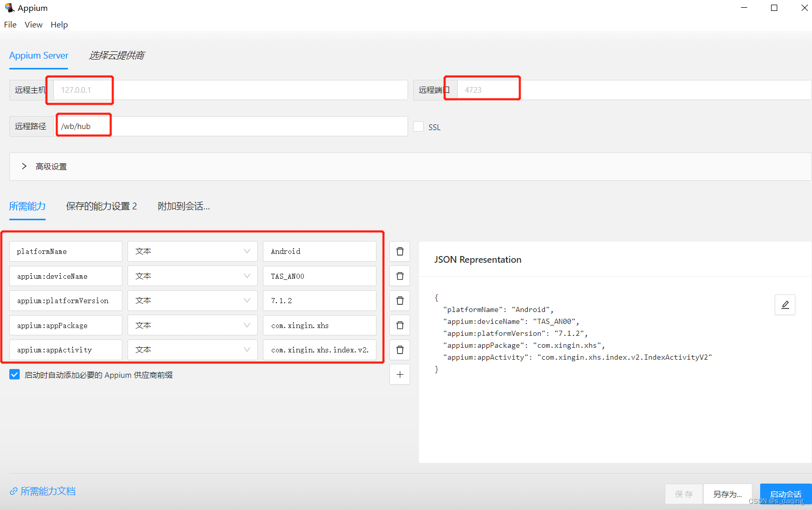Click the 远程路径 label
The image size is (812, 510).
[x=31, y=126]
